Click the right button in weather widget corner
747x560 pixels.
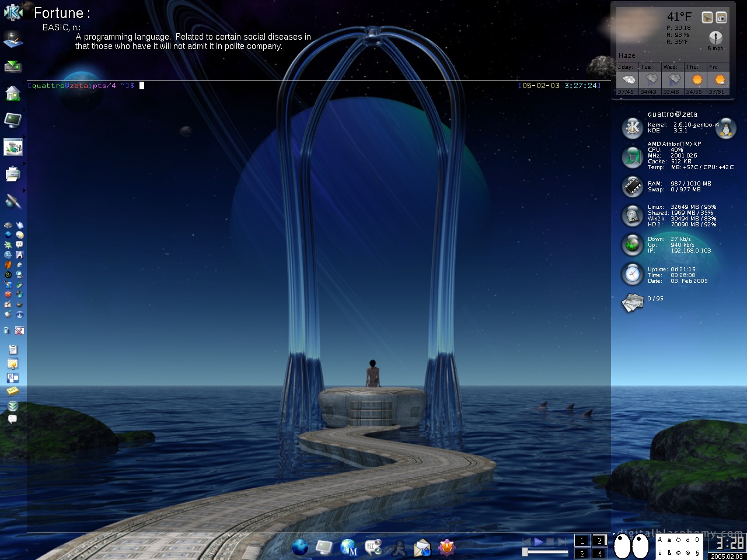[x=721, y=17]
